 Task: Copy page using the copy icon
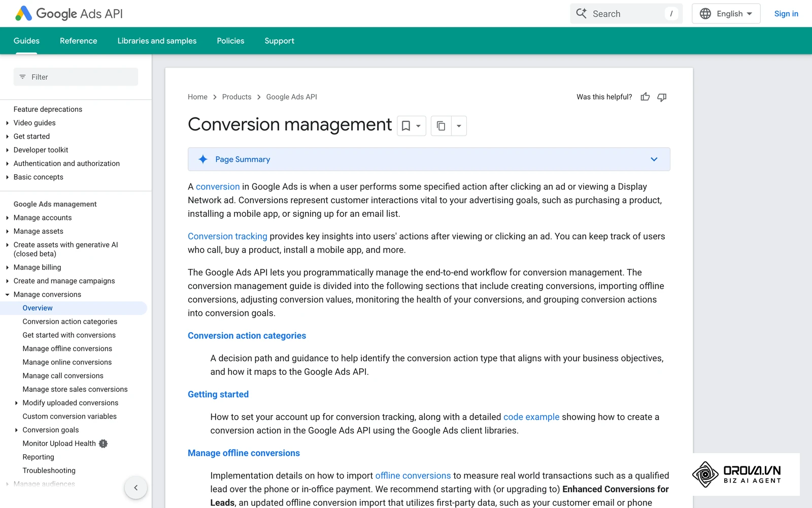point(441,126)
